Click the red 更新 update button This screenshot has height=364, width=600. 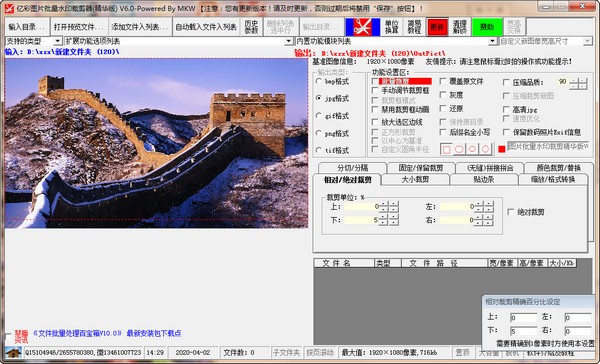point(437,27)
